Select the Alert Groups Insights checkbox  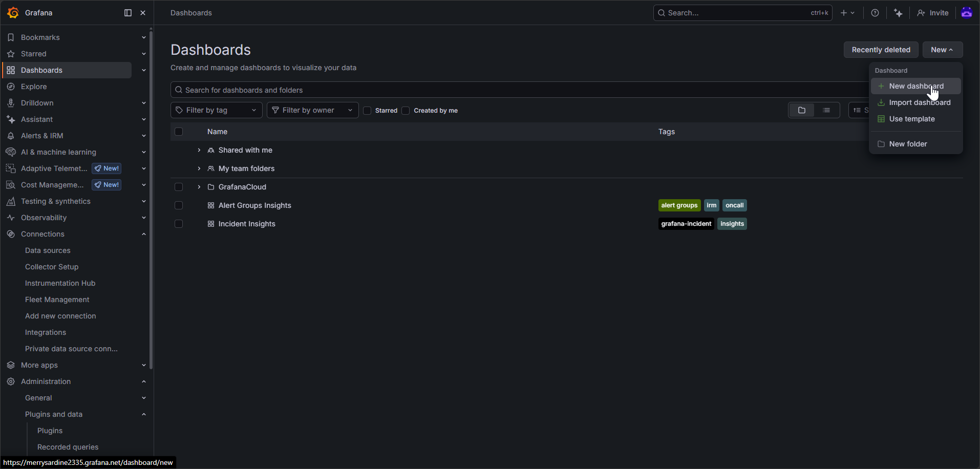click(x=179, y=205)
